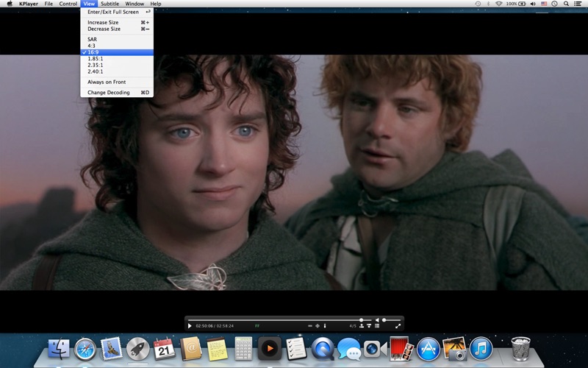588x368 pixels.
Task: Click the next-item download icon beside 4/5
Action: 369,326
